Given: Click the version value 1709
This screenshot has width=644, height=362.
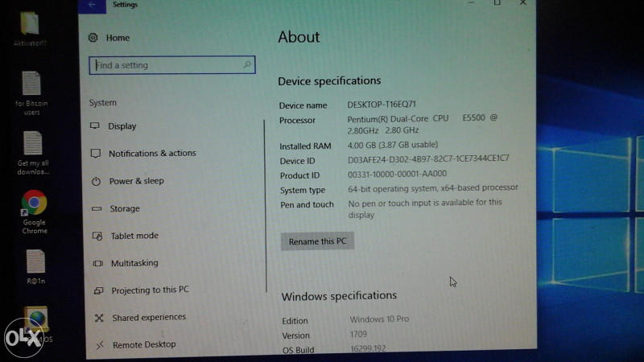Looking at the screenshot, I should (x=358, y=334).
